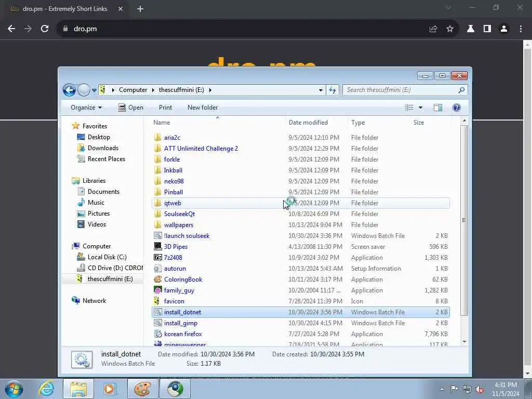Click the korean firefox application icon
The width and height of the screenshot is (532, 399).
[157, 334]
